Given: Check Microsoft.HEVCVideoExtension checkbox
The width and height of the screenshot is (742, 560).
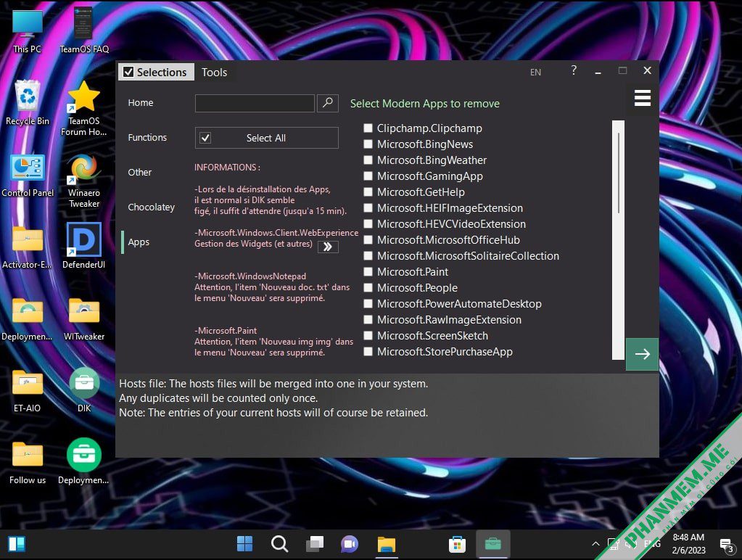Looking at the screenshot, I should 368,223.
